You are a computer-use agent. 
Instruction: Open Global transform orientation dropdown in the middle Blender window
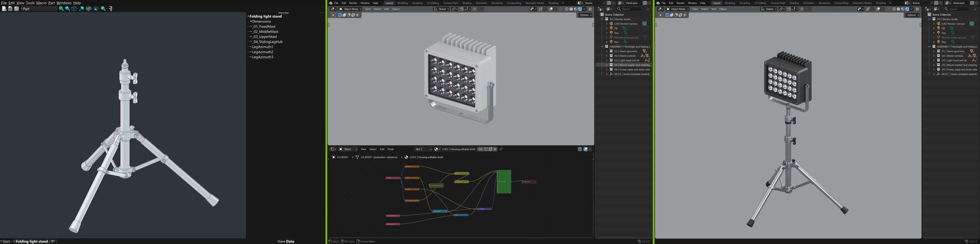(441, 9)
